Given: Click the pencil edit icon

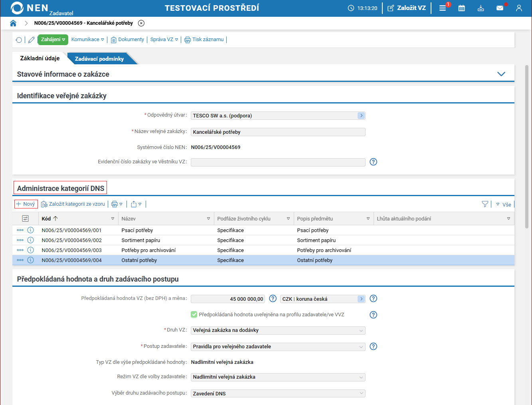Looking at the screenshot, I should [x=31, y=40].
